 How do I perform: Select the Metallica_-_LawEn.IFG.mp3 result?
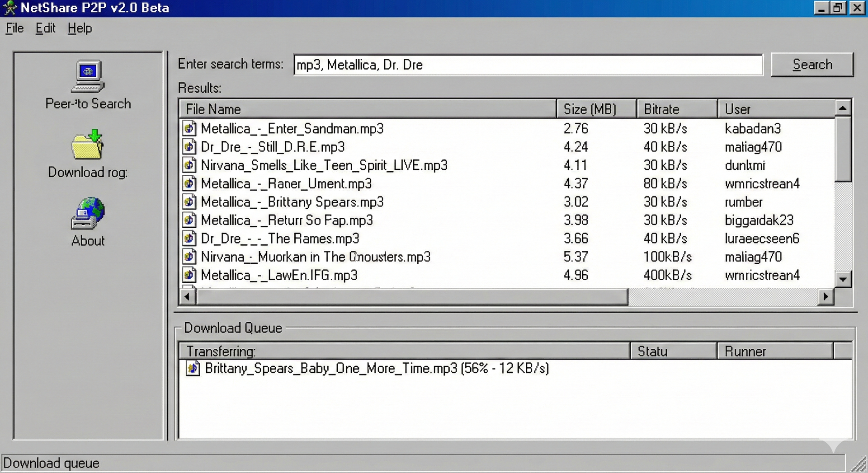click(507, 275)
